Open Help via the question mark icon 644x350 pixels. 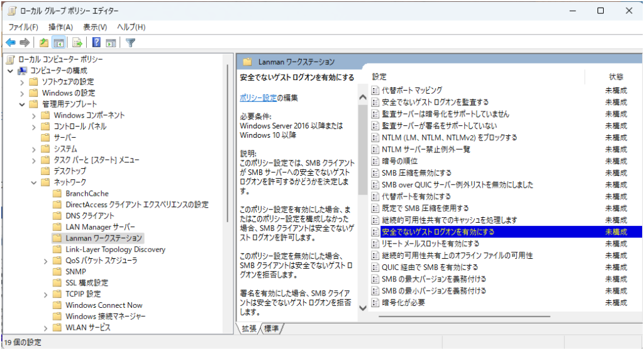pyautogui.click(x=97, y=43)
